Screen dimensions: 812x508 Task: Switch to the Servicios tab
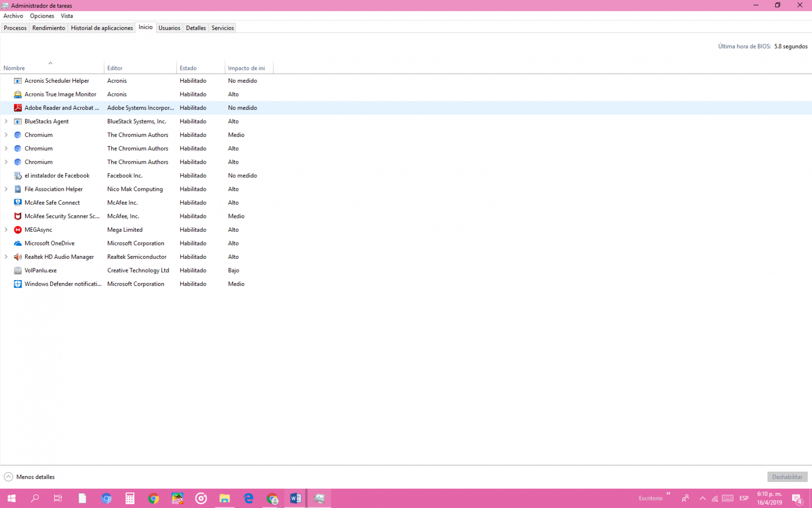point(222,28)
